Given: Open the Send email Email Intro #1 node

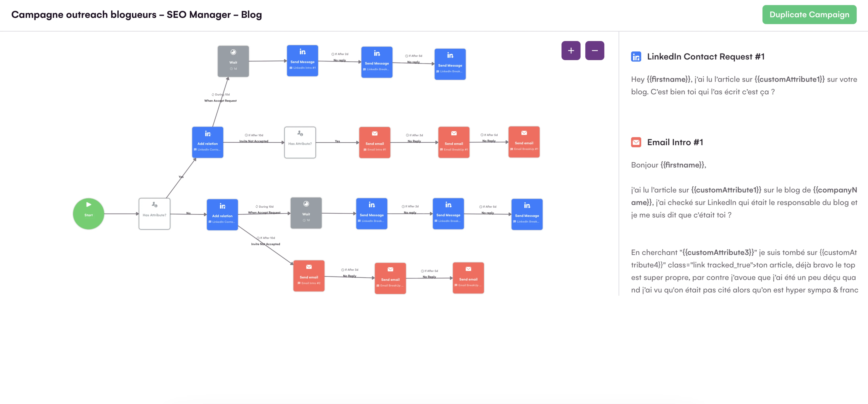Looking at the screenshot, I should click(x=374, y=142).
